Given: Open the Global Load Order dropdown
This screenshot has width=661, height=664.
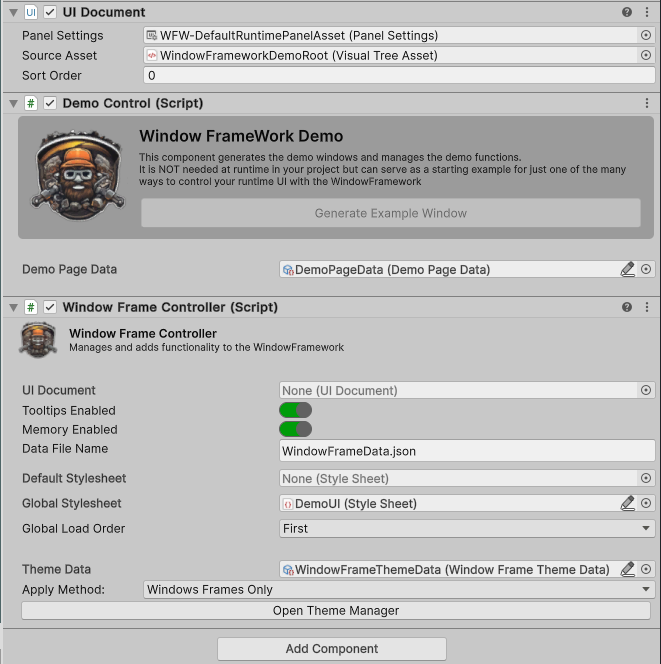Looking at the screenshot, I should 467,528.
